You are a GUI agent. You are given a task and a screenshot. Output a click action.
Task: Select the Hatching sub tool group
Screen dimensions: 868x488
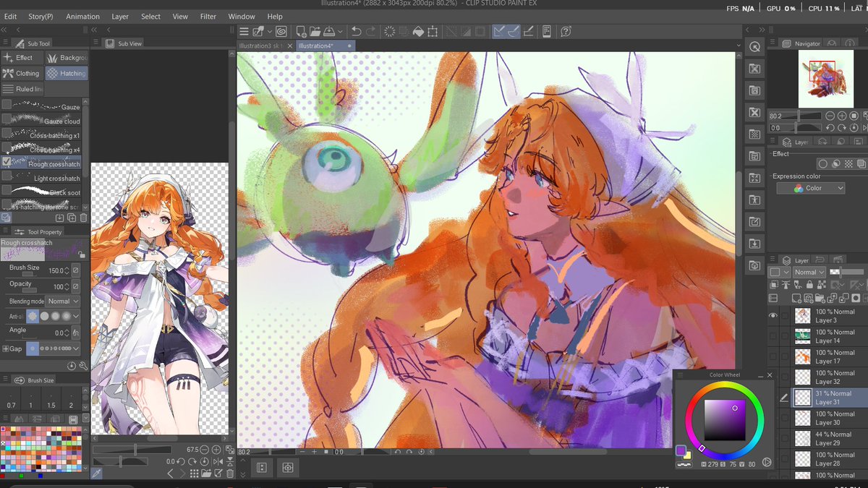pos(67,73)
